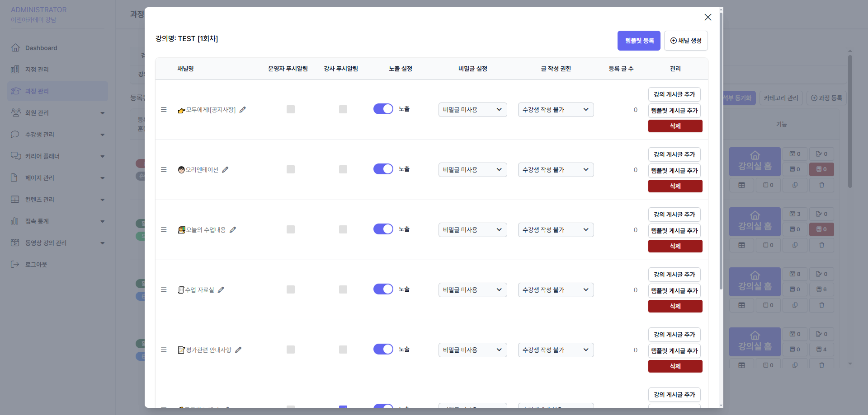Open 비밀글 미사용 dropdown for 오늘의 수업내용
The image size is (868, 415).
(x=472, y=230)
